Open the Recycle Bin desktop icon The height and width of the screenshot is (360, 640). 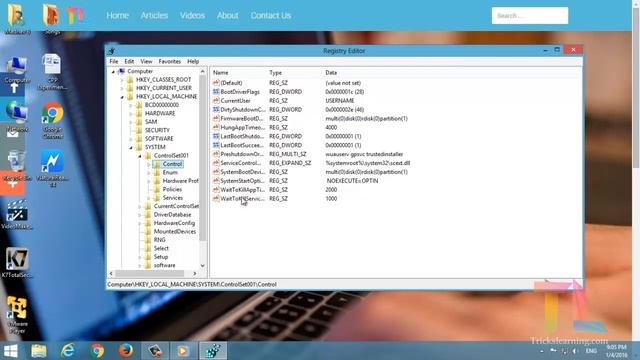(x=17, y=166)
